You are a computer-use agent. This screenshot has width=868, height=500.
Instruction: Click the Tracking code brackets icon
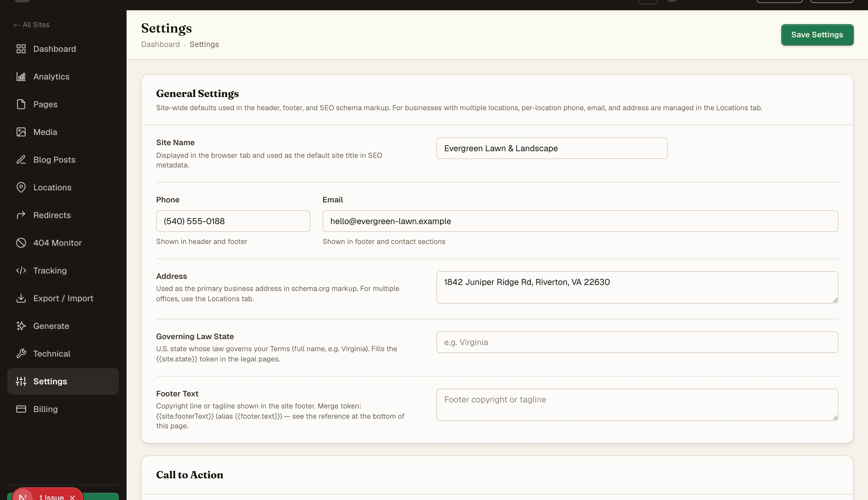tap(21, 270)
